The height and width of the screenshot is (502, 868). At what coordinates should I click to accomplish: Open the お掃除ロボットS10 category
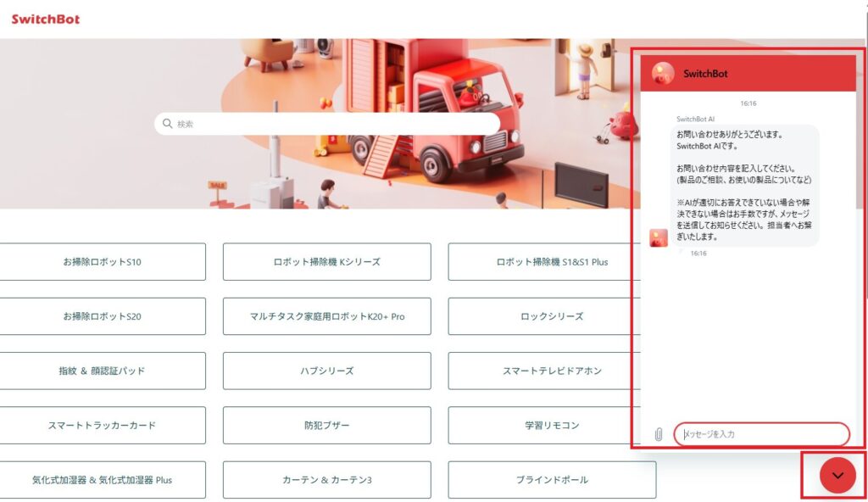[x=103, y=261]
